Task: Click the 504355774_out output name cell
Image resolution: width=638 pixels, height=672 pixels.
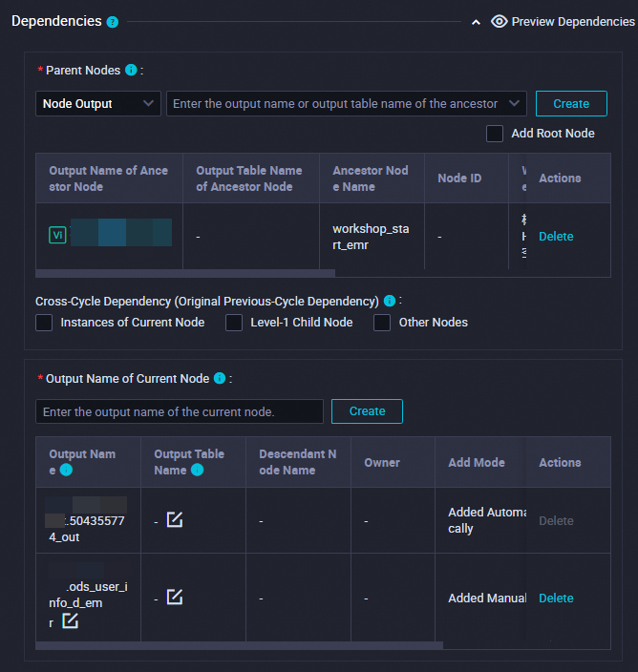Action: pyautogui.click(x=88, y=520)
